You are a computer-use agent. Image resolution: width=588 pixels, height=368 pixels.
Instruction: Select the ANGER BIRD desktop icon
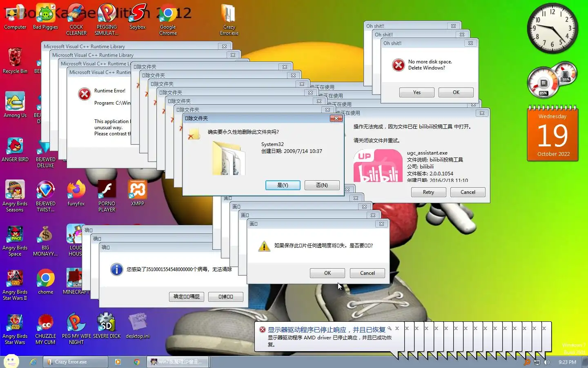15,149
